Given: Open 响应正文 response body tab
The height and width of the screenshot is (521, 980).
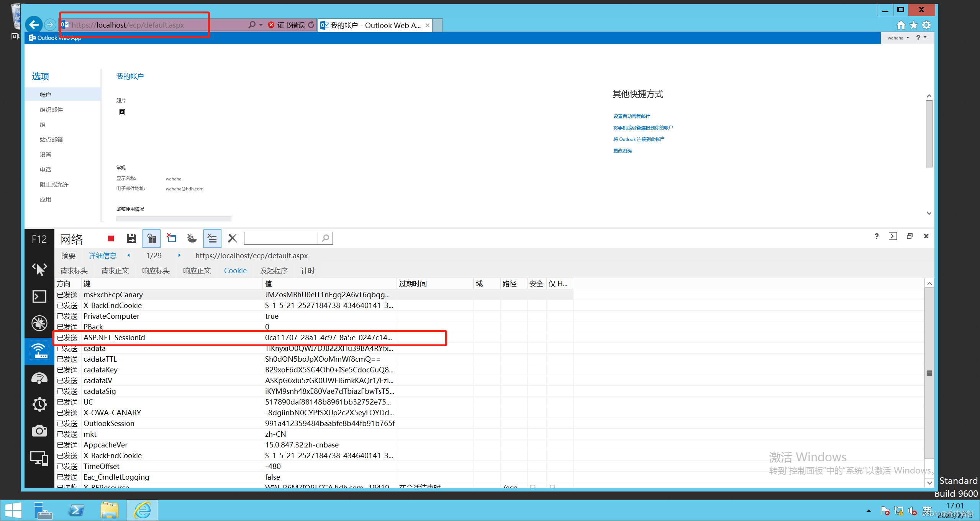Looking at the screenshot, I should point(197,271).
